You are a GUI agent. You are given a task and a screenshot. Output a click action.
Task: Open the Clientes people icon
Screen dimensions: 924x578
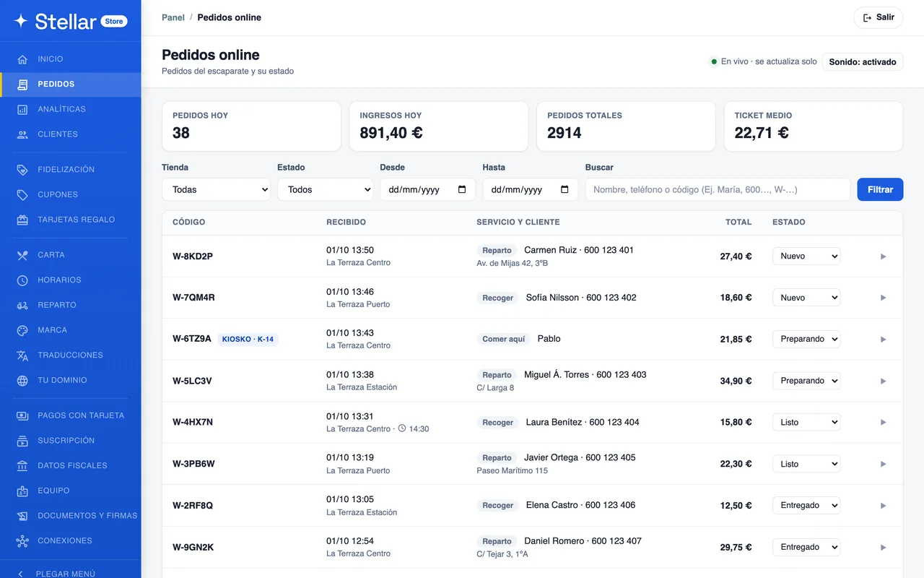click(22, 134)
